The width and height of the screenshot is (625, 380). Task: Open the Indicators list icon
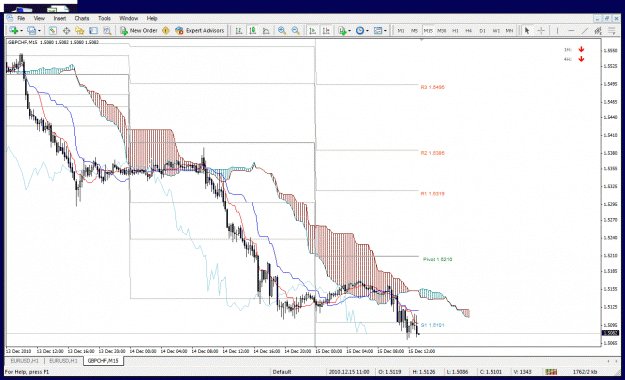(x=342, y=30)
